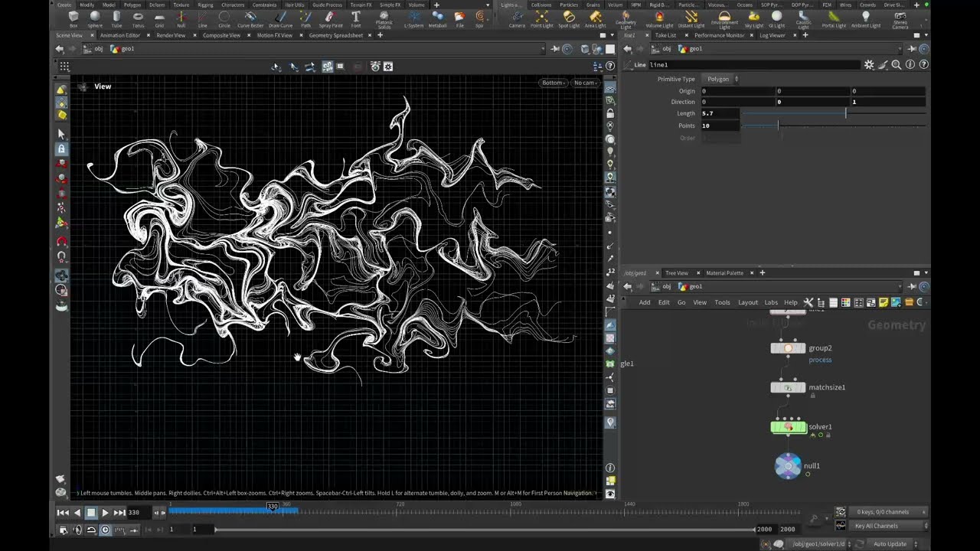Switch to the Material Palette tab
Viewport: 980px width, 551px height.
click(x=724, y=273)
